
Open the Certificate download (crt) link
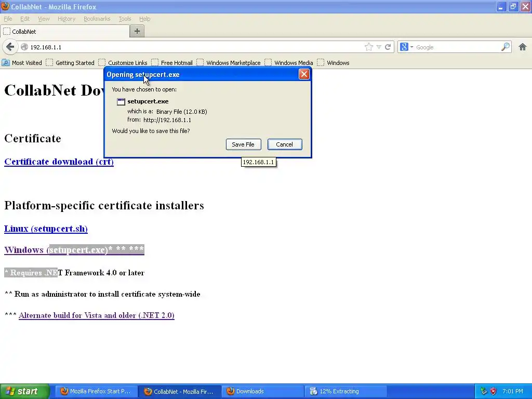tap(59, 162)
